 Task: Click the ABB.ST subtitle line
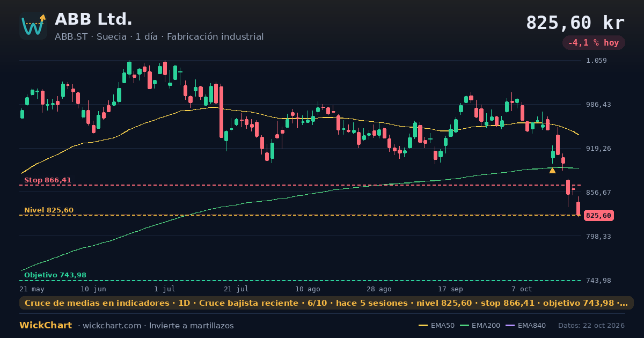[159, 37]
